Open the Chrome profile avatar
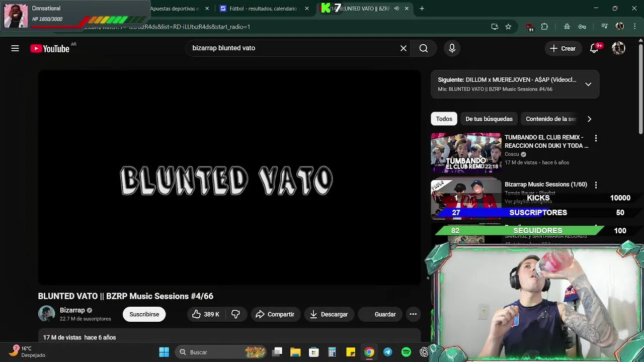Screen dimensions: 644x362 click(x=620, y=27)
